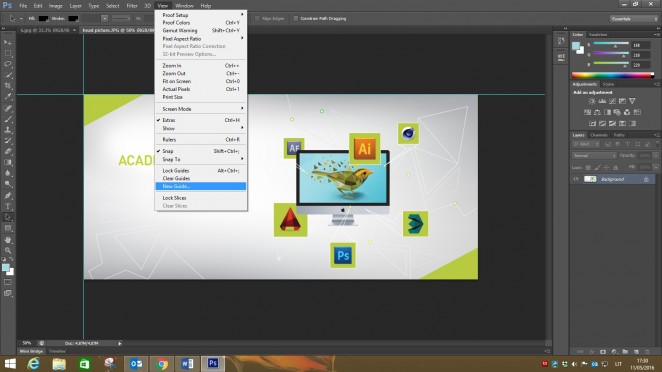Image resolution: width=662 pixels, height=372 pixels.
Task: Expand the Snap To submenu
Action: tap(201, 160)
